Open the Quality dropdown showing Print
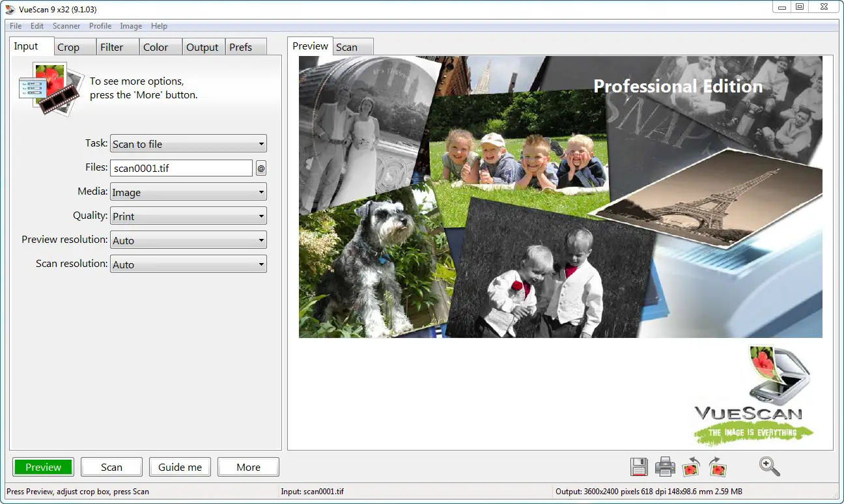Viewport: 844px width, 504px height. 188,216
